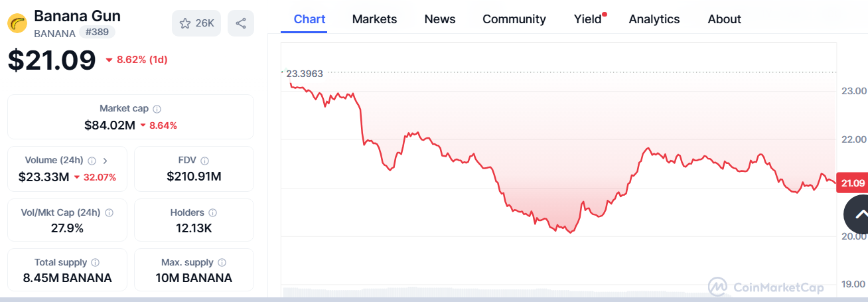Open Holders info icon
The image size is (868, 302).
212,213
